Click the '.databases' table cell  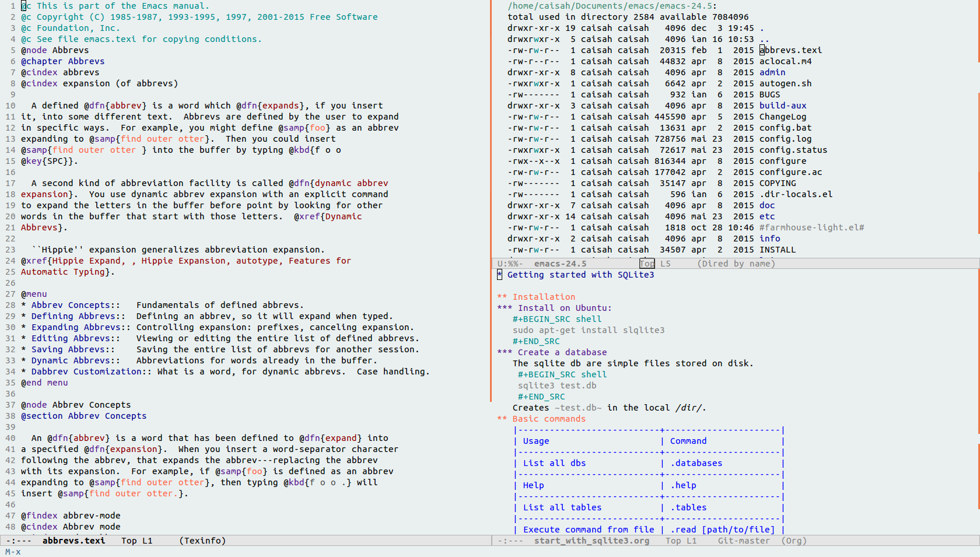696,463
